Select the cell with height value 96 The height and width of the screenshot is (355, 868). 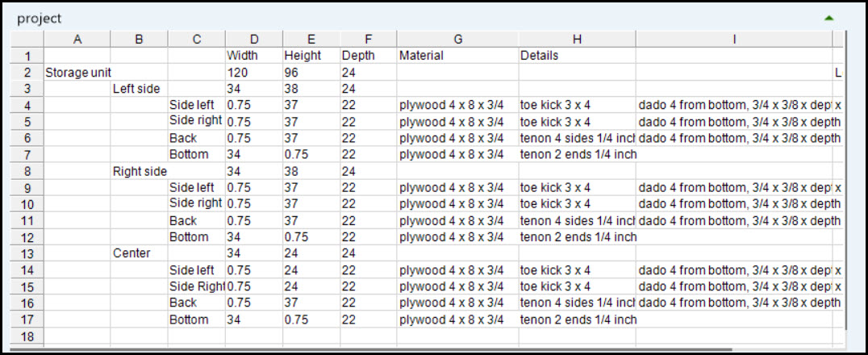coord(311,73)
